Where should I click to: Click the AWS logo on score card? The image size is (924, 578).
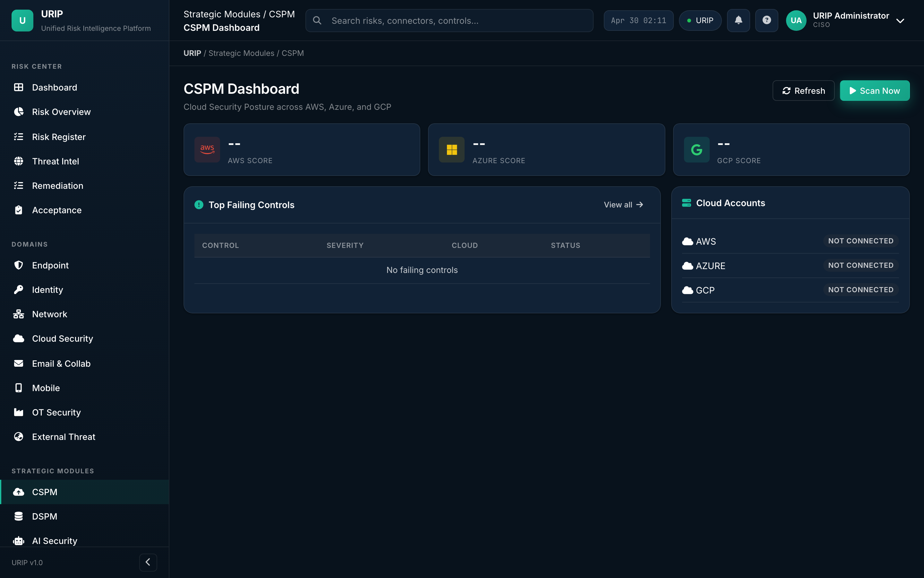pyautogui.click(x=207, y=149)
